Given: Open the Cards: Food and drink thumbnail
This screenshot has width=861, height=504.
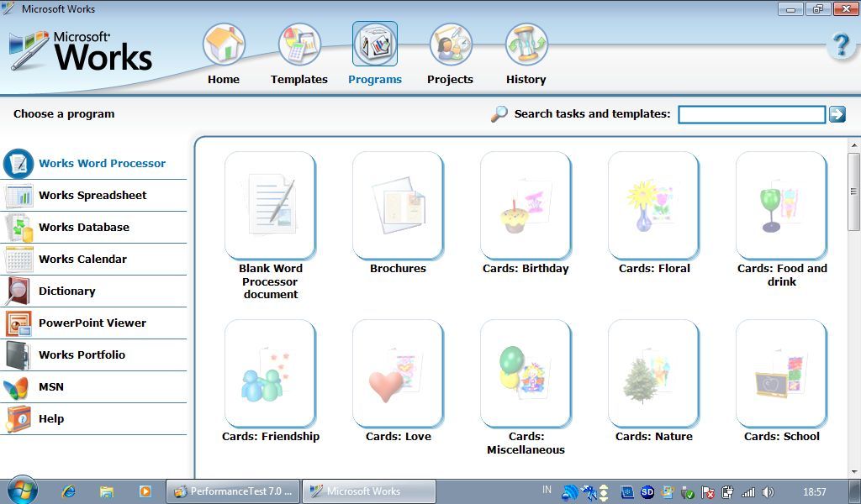Looking at the screenshot, I should coord(782,205).
